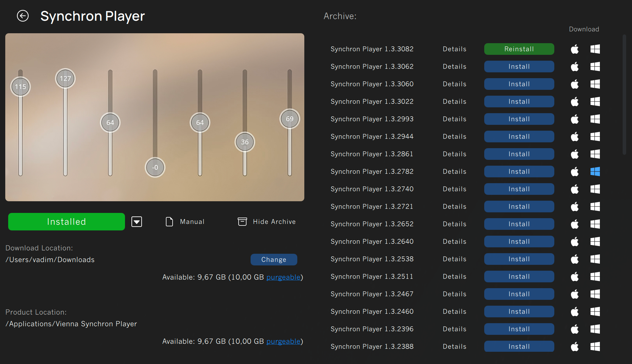
Task: Download Mac version of 1.3.2944
Action: click(575, 136)
